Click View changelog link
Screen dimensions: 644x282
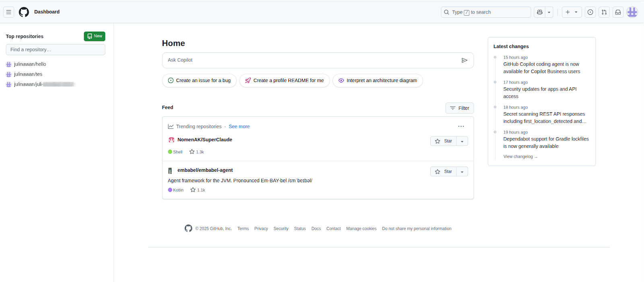click(x=520, y=156)
